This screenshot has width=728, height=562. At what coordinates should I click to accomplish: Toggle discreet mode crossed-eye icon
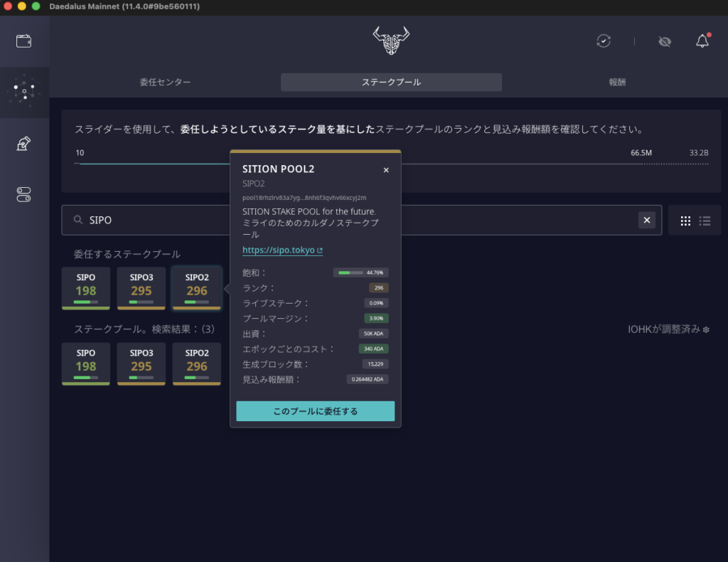pos(665,42)
